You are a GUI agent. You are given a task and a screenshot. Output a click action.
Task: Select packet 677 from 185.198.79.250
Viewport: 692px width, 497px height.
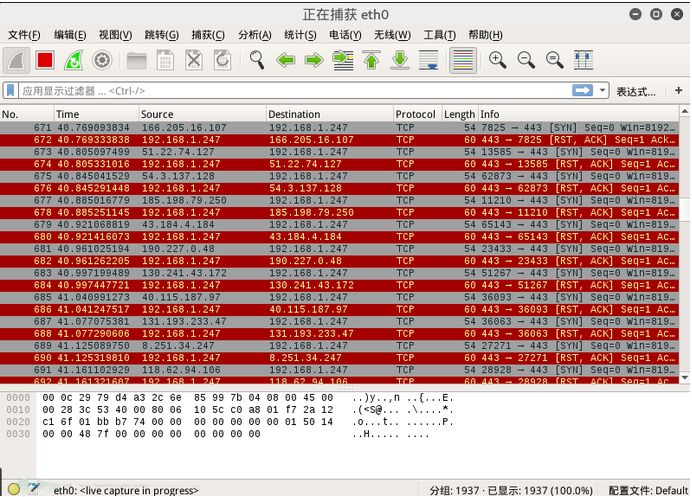pyautogui.click(x=339, y=200)
